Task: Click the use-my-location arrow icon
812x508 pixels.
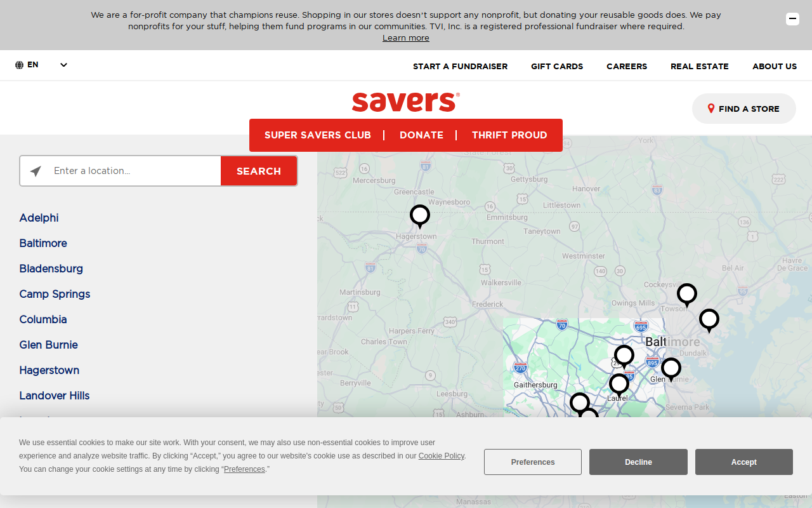Action: (x=36, y=171)
